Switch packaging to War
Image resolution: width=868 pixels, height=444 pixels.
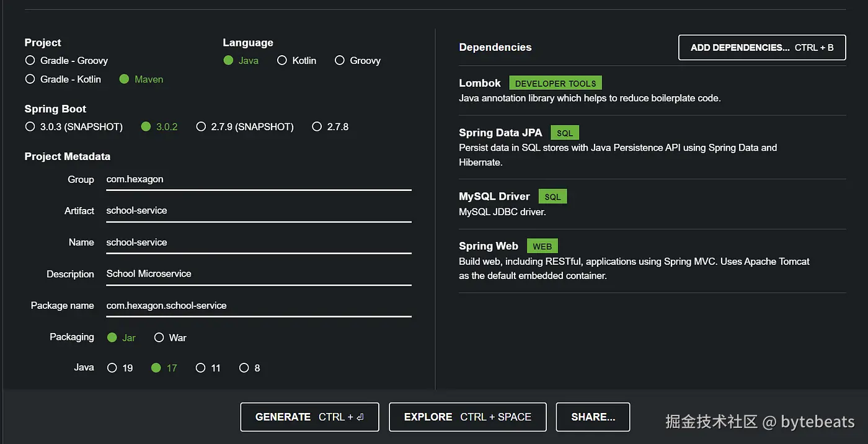159,337
